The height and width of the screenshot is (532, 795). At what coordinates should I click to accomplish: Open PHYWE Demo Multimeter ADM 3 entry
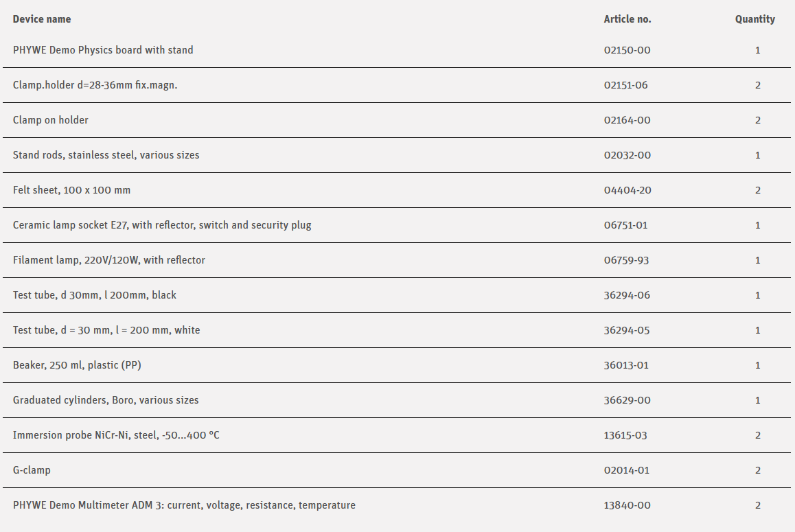(184, 505)
